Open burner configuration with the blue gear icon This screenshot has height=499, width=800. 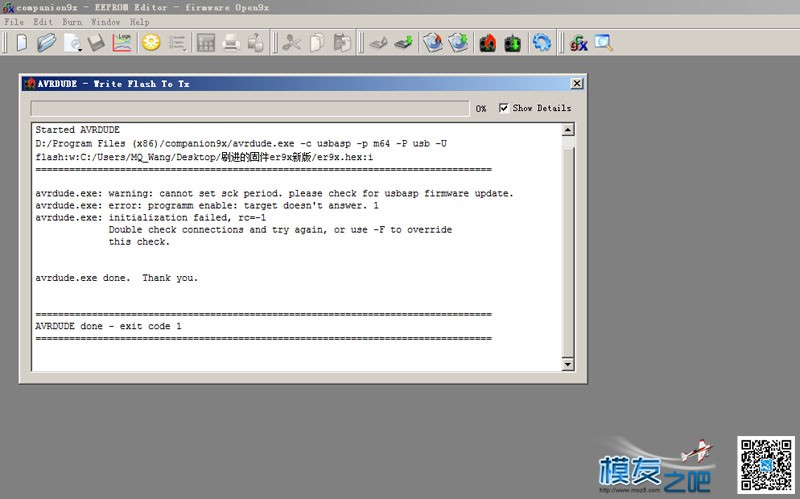542,43
